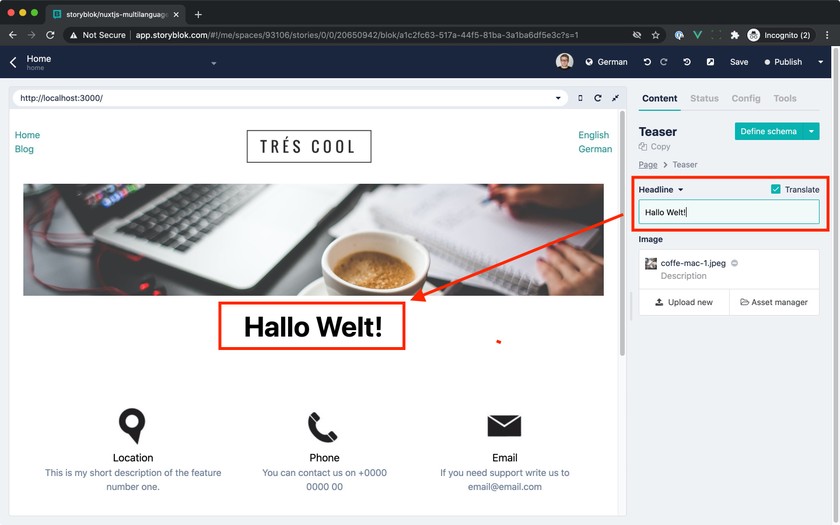Reload the preview frame

pos(598,98)
